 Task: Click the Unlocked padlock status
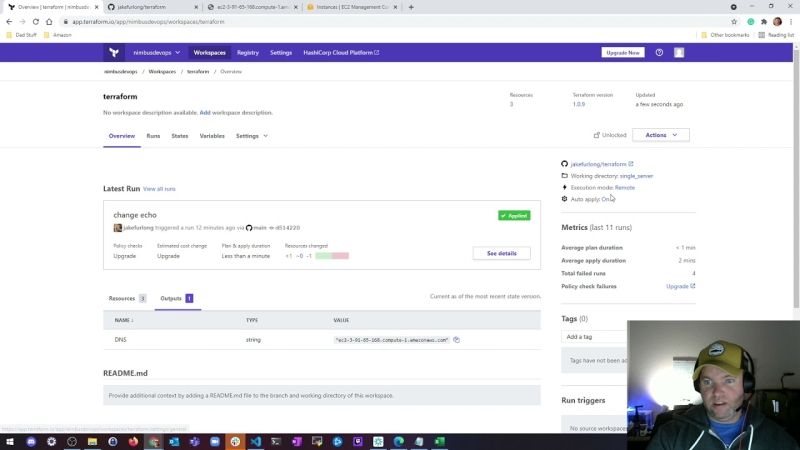(610, 135)
